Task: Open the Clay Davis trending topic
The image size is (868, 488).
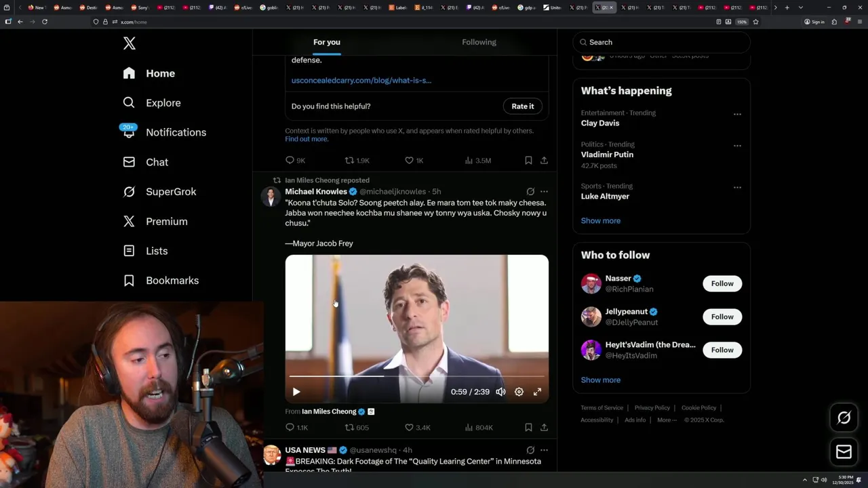Action: point(600,123)
